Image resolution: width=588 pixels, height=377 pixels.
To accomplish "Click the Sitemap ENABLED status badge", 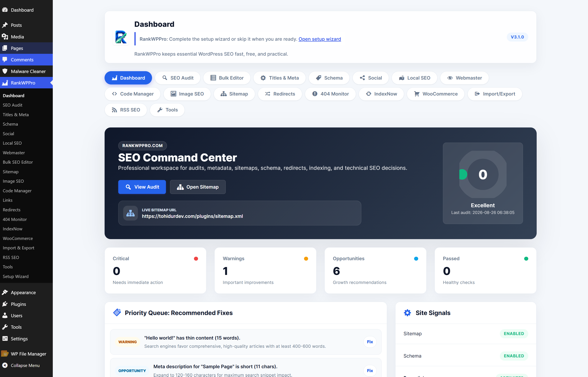I will pos(514,333).
